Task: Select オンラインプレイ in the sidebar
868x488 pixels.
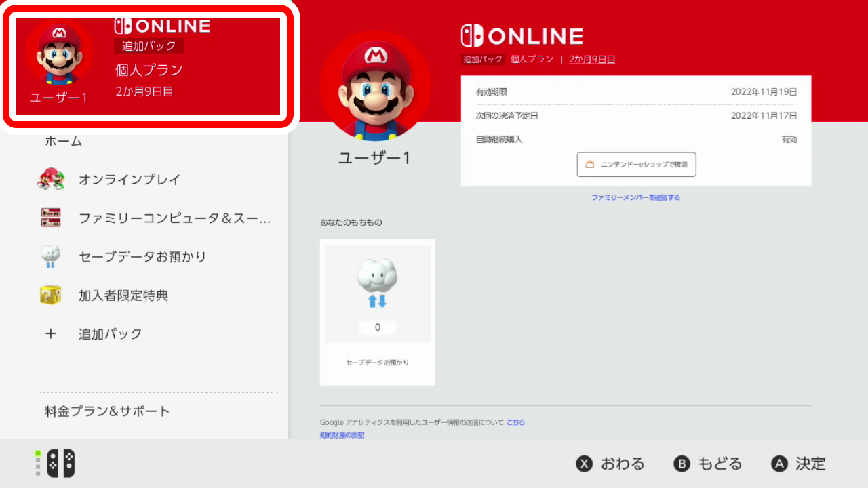Action: [x=130, y=180]
